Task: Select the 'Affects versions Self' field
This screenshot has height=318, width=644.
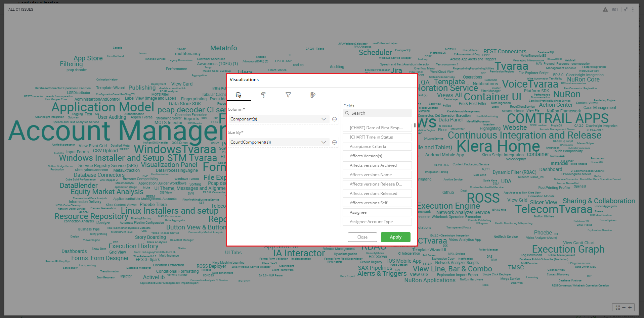Action: pyautogui.click(x=377, y=203)
